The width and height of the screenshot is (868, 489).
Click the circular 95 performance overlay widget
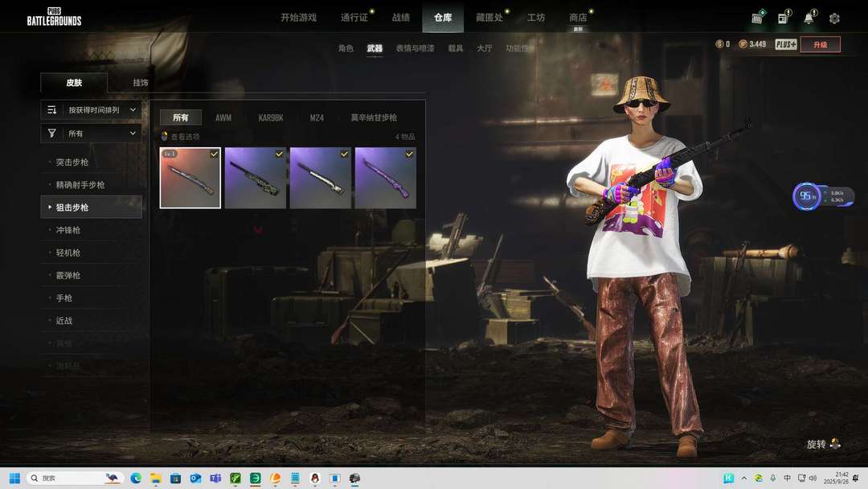pyautogui.click(x=806, y=196)
